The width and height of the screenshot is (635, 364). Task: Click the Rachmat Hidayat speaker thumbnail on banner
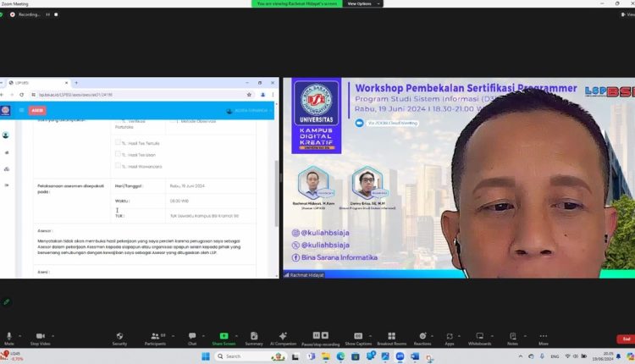click(313, 183)
